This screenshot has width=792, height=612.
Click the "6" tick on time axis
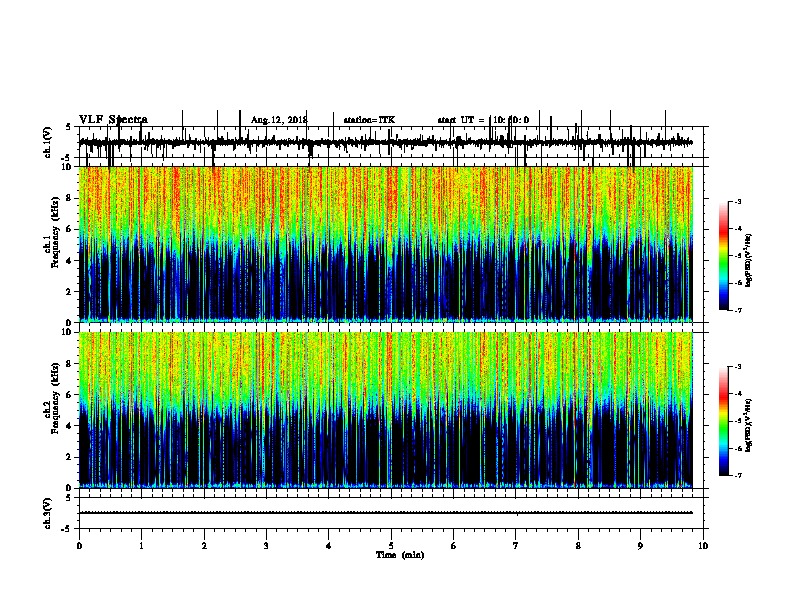[454, 546]
